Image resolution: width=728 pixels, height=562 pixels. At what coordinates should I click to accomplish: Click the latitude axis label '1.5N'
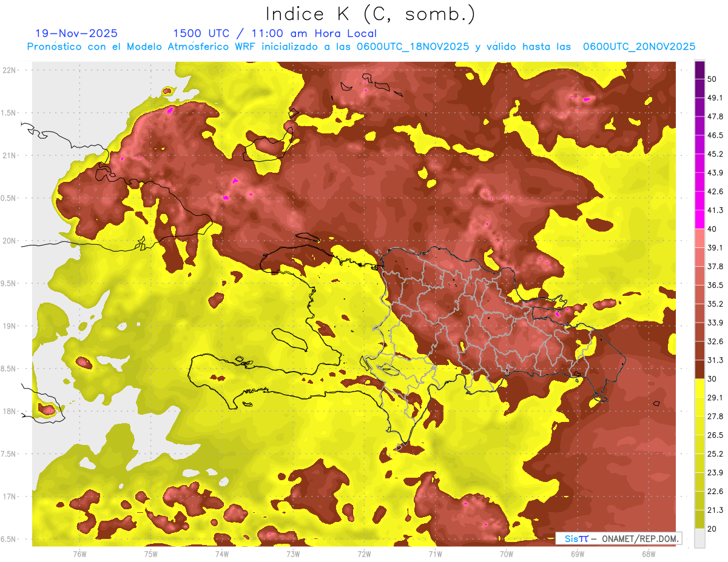point(9,113)
